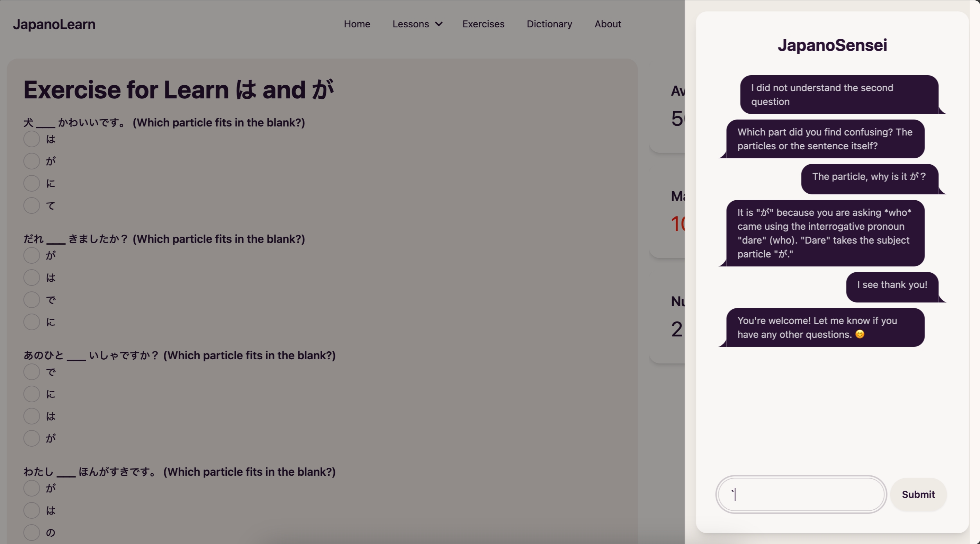Viewport: 980px width, 544px height.
Task: Select は for the あのひと question
Action: pos(32,416)
